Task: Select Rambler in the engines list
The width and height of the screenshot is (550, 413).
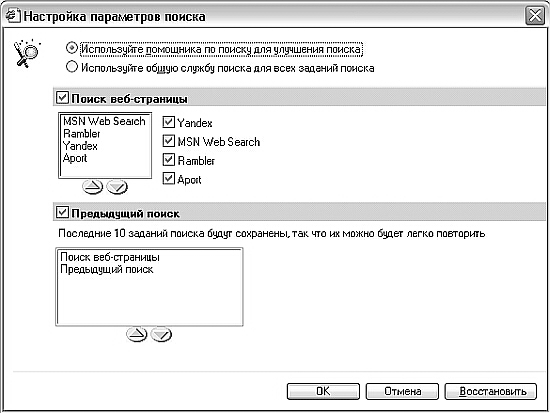Action: (x=82, y=134)
